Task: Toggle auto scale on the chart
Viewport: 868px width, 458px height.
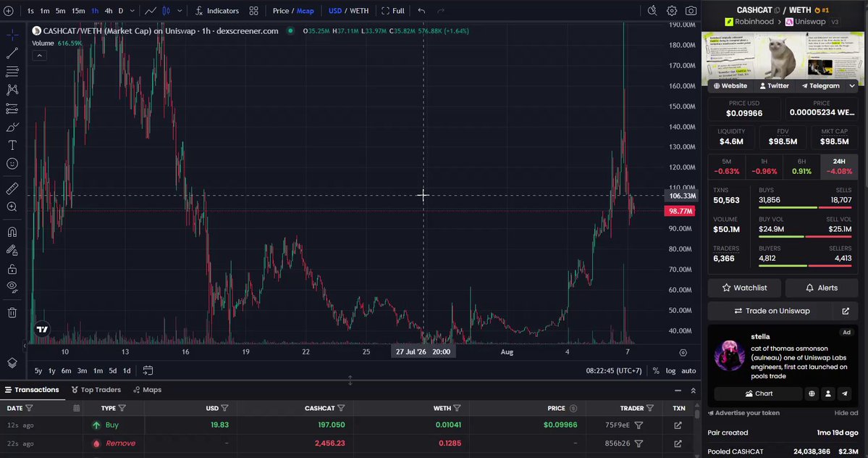Action: point(688,370)
